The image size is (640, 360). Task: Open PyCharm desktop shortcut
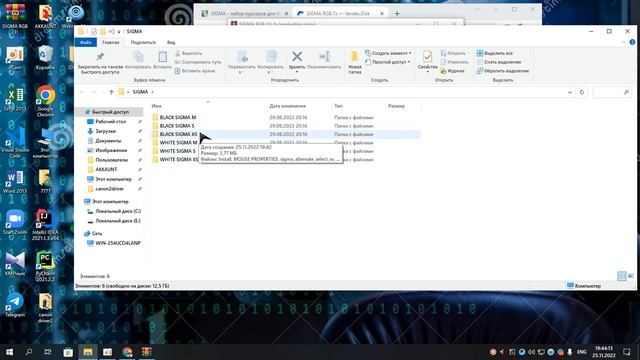pyautogui.click(x=45, y=267)
